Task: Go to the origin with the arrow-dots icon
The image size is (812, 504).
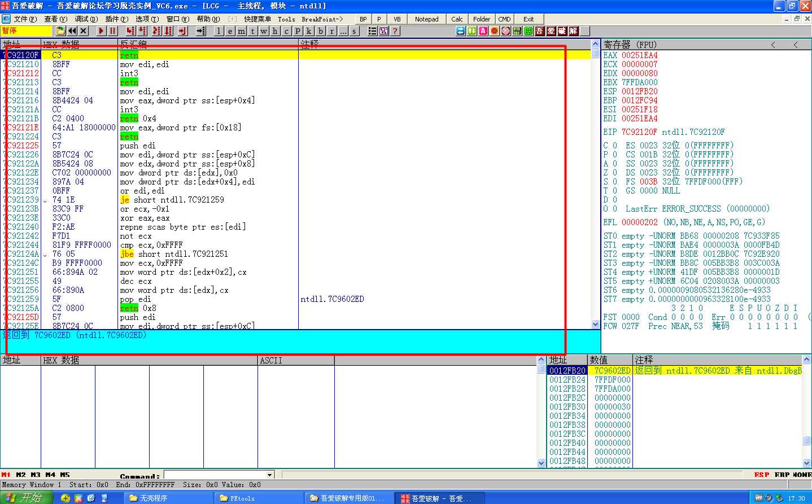Action: (x=200, y=31)
